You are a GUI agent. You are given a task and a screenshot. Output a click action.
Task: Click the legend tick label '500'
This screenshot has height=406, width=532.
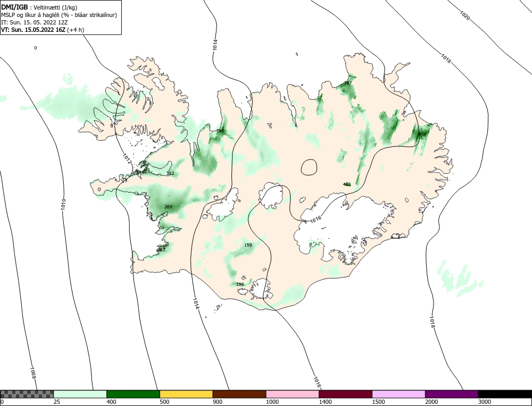click(x=164, y=402)
